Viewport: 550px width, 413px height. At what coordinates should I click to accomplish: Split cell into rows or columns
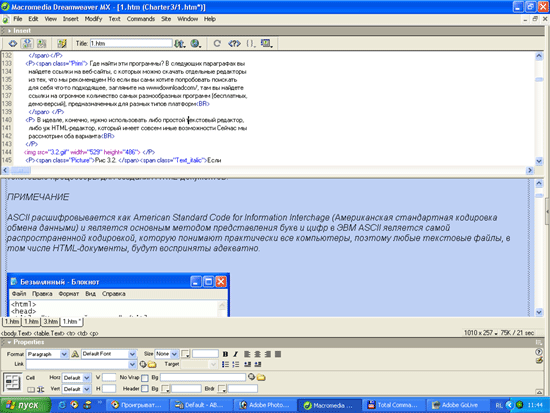(x=41, y=389)
